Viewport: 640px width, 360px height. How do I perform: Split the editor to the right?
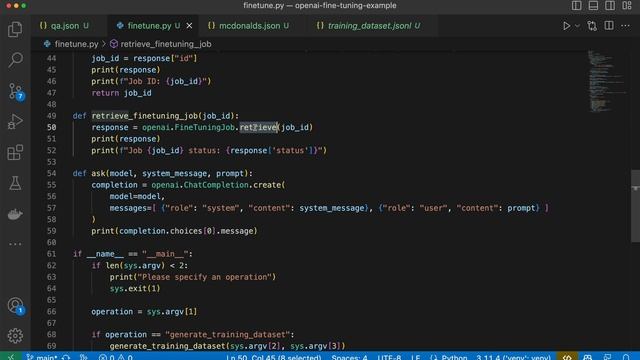point(609,26)
